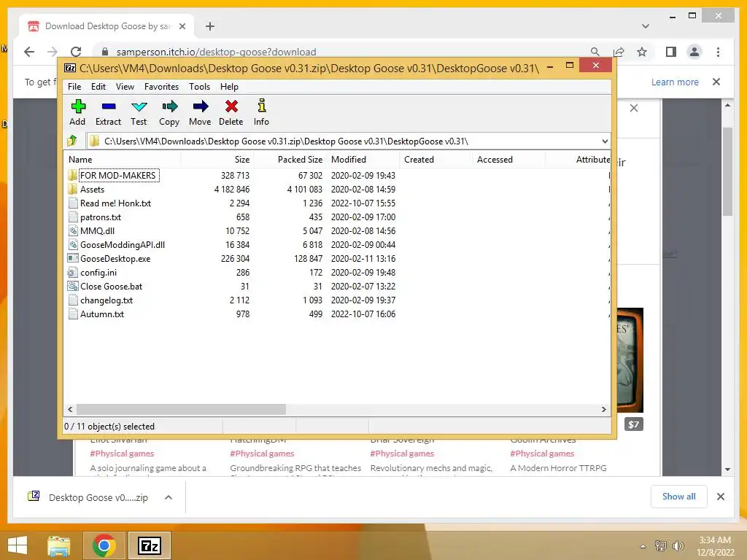Go back in Chrome
This screenshot has height=560, width=747.
point(29,52)
